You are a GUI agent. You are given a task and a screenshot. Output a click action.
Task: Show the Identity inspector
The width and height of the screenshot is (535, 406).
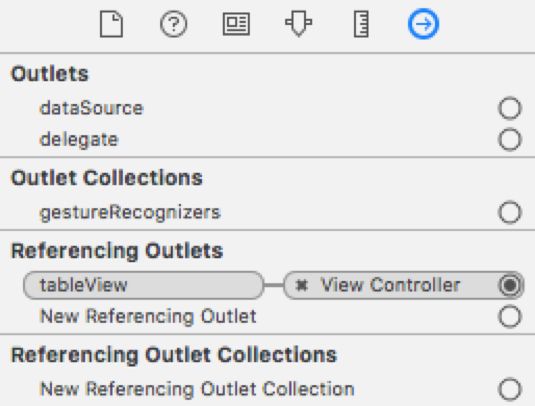coord(236,24)
